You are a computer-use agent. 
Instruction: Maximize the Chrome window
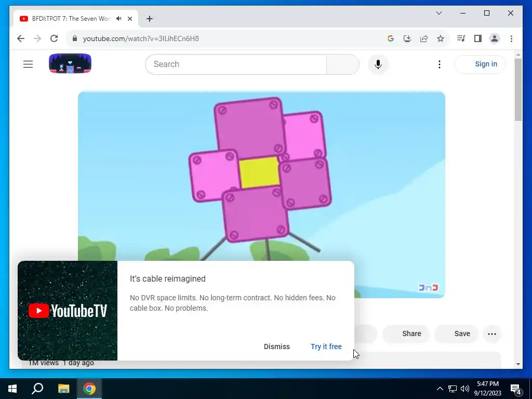(486, 13)
